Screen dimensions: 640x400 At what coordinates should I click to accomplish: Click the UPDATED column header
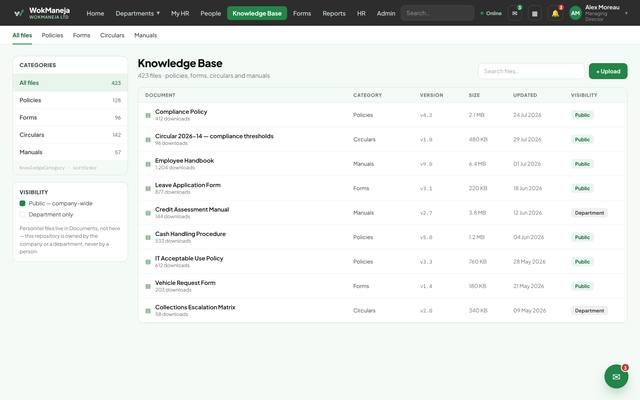coord(525,95)
